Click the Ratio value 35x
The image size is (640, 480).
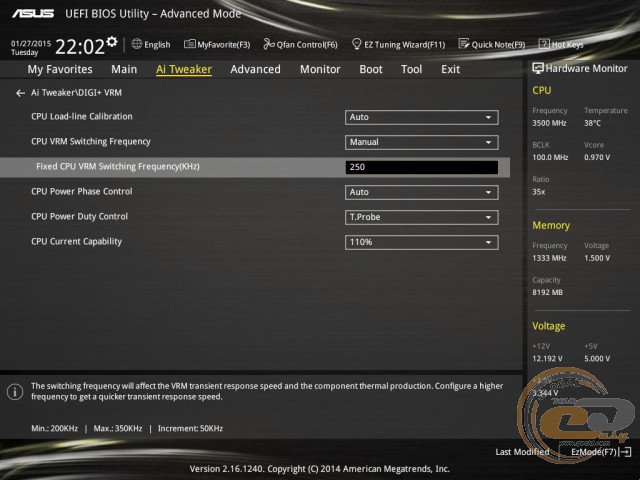[x=538, y=192]
